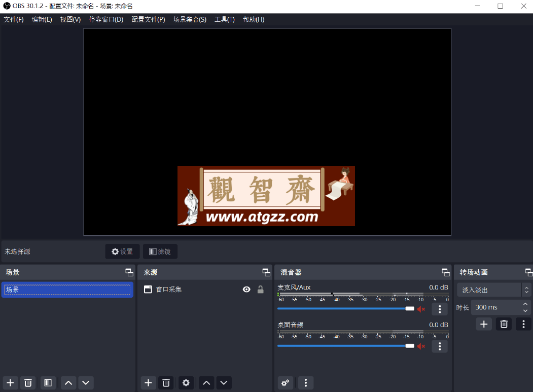Remove transition with trash icon
The width and height of the screenshot is (533, 392).
pos(504,324)
